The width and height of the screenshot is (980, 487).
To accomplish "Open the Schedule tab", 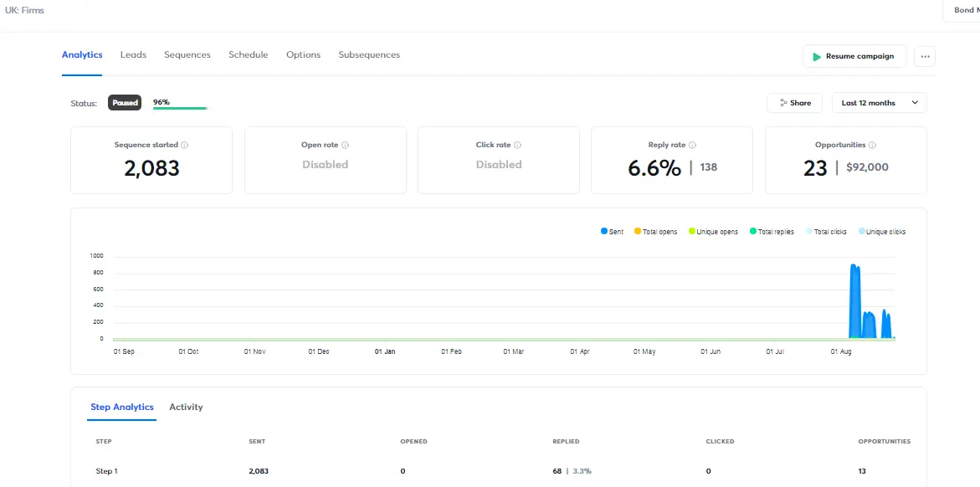I will pos(248,55).
